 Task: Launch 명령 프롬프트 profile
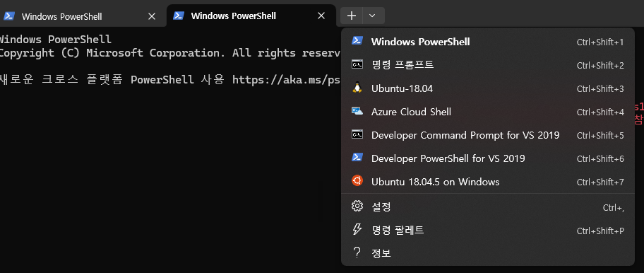487,65
